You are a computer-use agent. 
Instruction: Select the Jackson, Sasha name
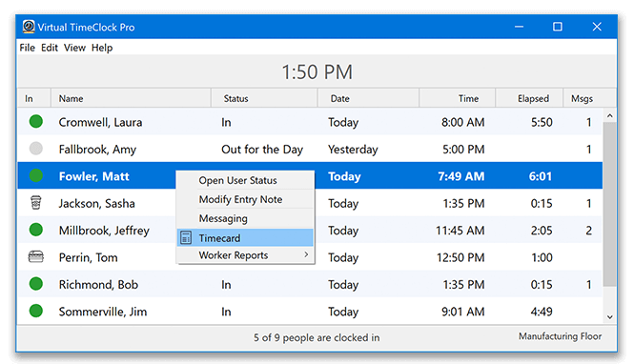tap(96, 203)
